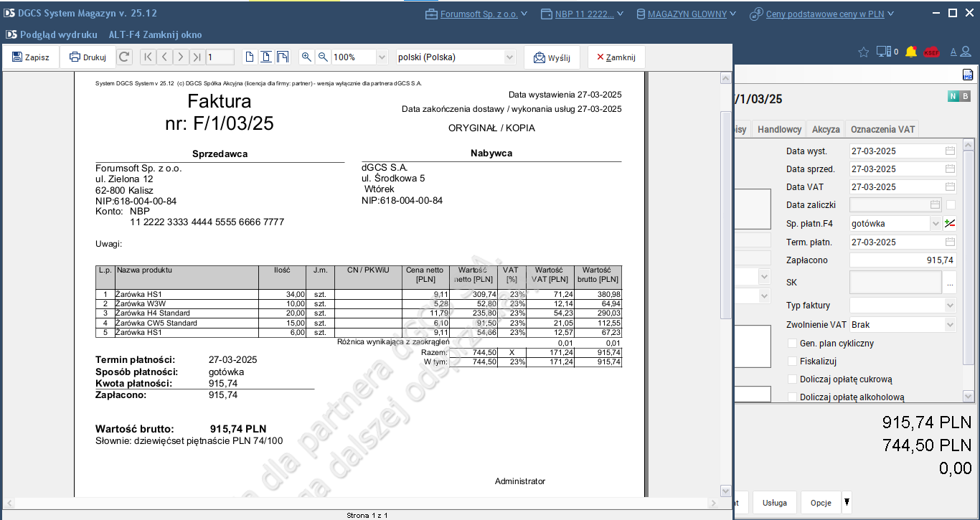Click the preview horizontal scrollbar
980x520 pixels.
click(362, 503)
